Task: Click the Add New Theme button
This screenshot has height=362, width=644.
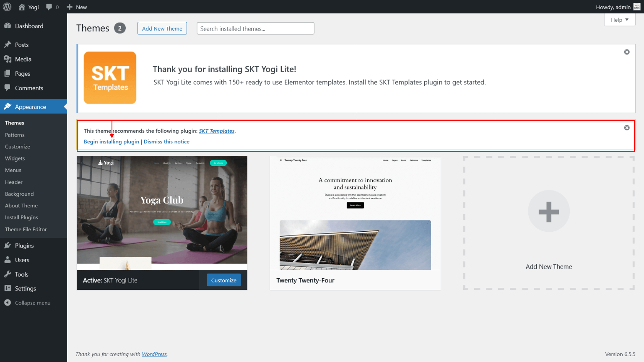Action: tap(162, 28)
